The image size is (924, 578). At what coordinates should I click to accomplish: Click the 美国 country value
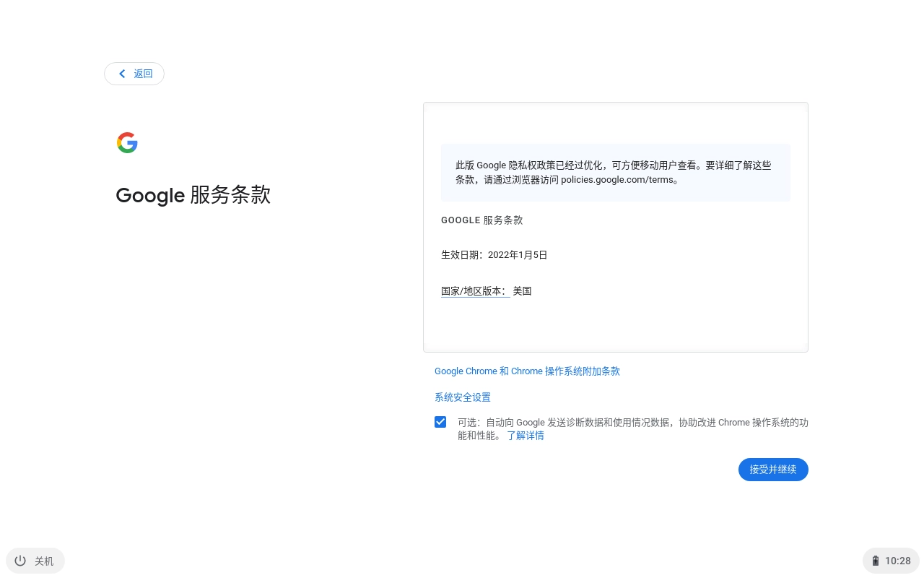(x=522, y=291)
